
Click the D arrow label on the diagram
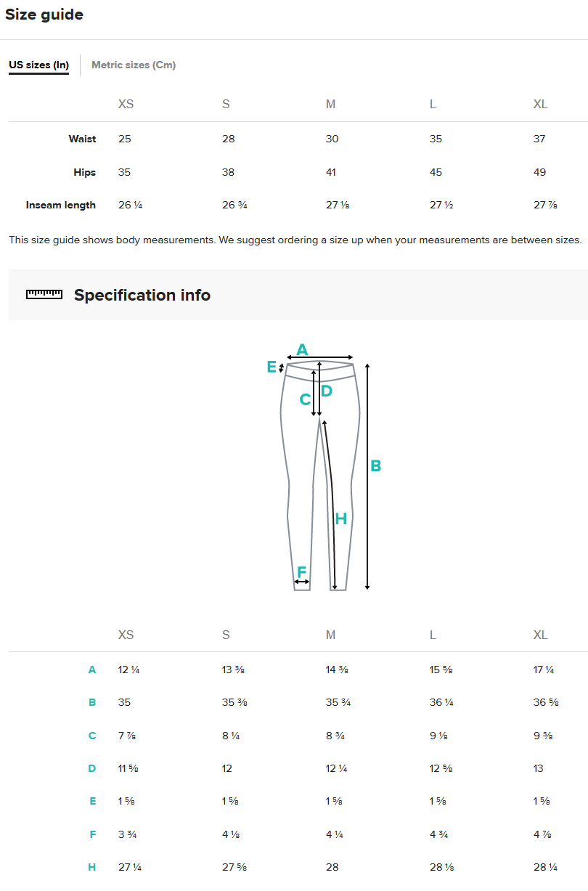(325, 390)
